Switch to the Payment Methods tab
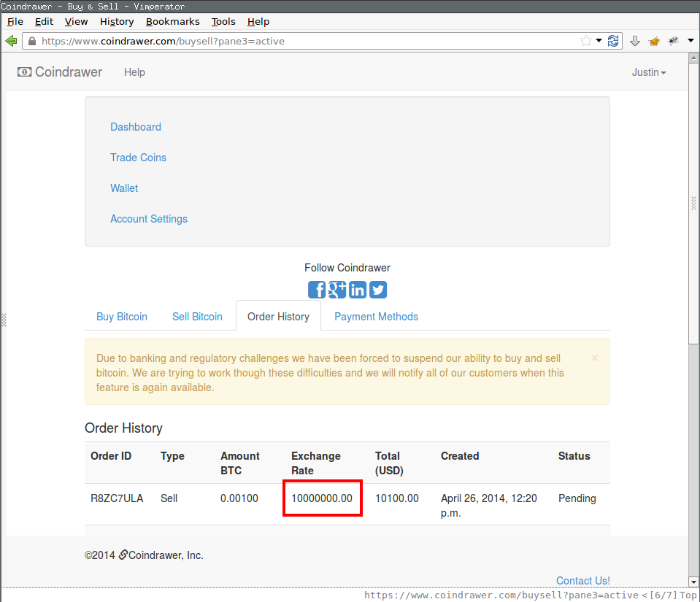 click(x=377, y=317)
